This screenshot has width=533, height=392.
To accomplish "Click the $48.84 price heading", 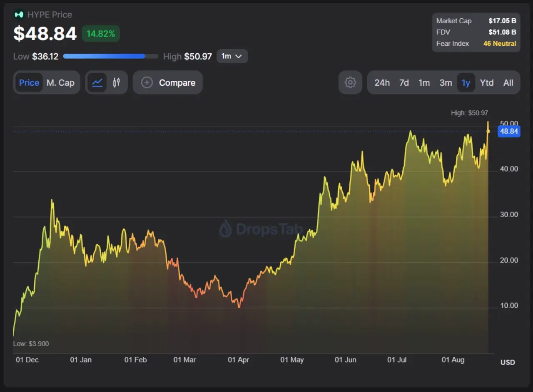I will tap(45, 34).
